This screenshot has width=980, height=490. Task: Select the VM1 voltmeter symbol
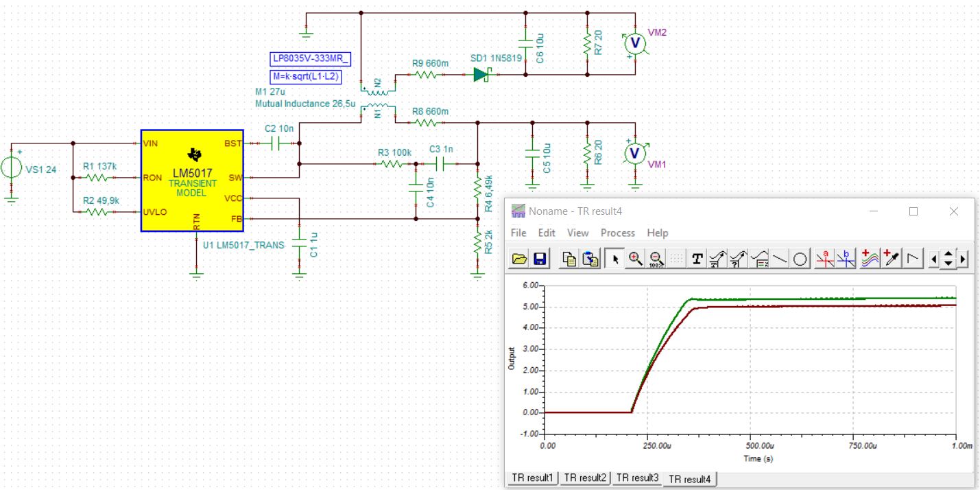635,152
